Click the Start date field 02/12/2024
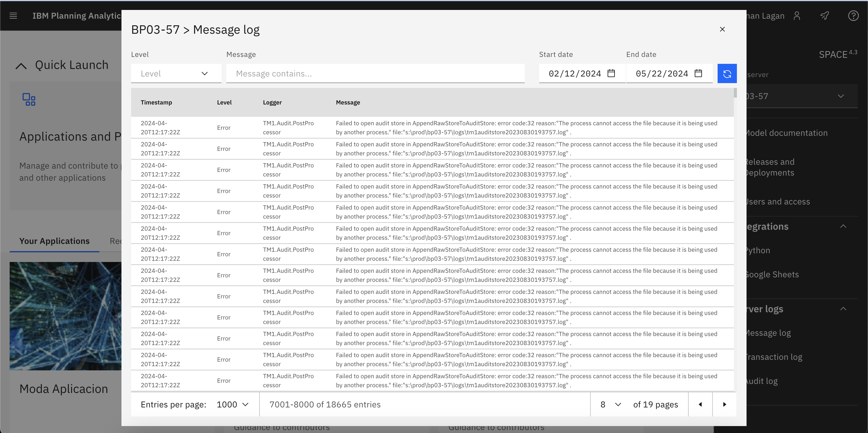Image resolution: width=868 pixels, height=433 pixels. click(x=582, y=73)
